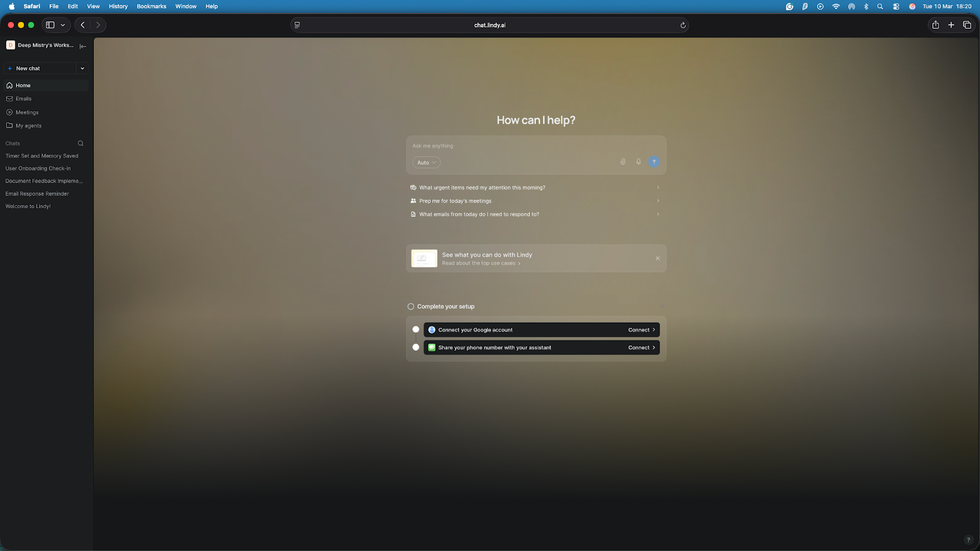Ask what emails need a response
The width and height of the screenshot is (980, 551).
click(536, 214)
